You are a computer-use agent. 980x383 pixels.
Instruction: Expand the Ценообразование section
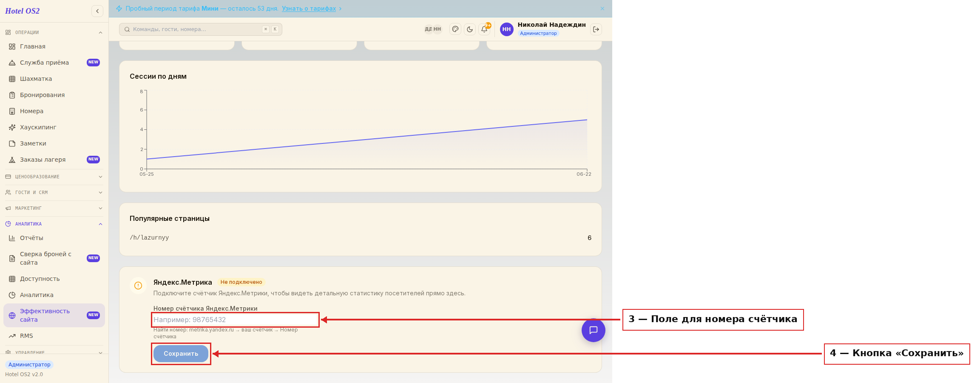click(54, 177)
